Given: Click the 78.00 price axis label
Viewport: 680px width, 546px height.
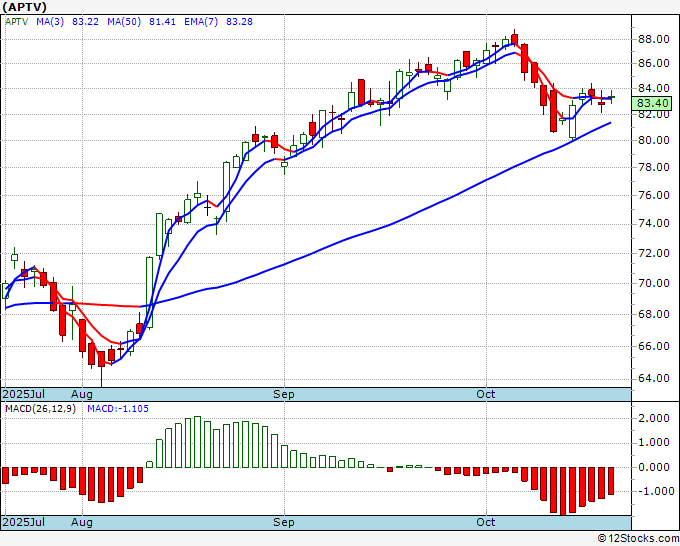Looking at the screenshot, I should coord(653,167).
